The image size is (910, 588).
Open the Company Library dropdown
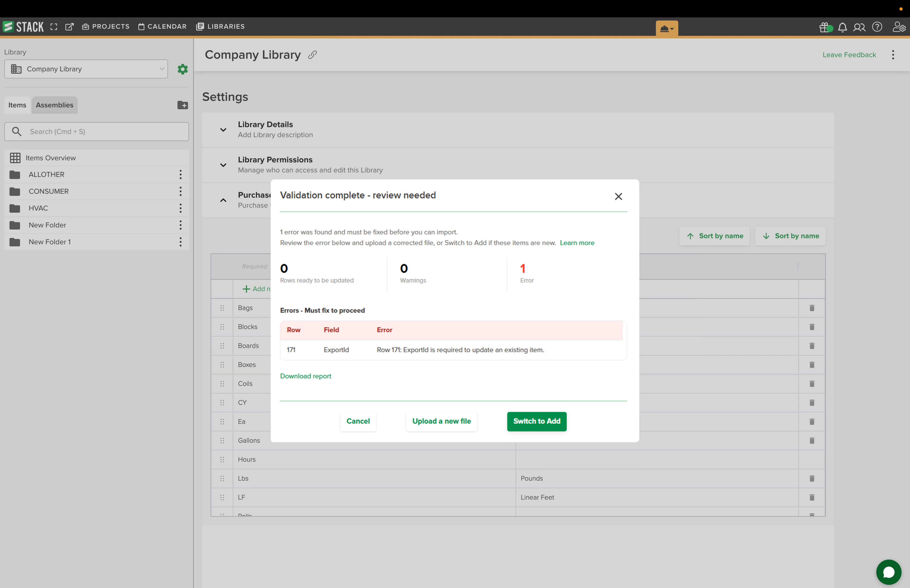pyautogui.click(x=86, y=69)
